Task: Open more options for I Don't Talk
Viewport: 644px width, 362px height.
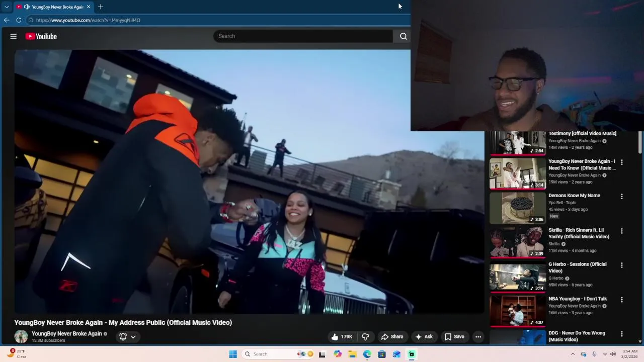Action: (x=622, y=300)
